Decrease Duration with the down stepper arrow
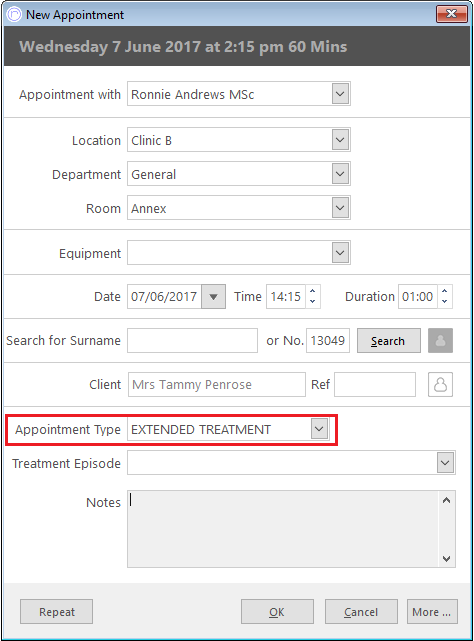474x641 pixels. [445, 302]
